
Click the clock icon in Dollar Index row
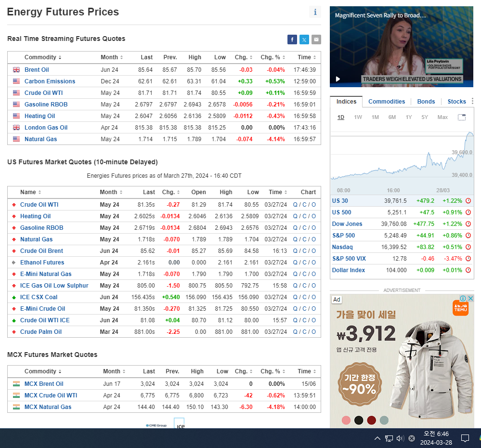click(x=468, y=270)
